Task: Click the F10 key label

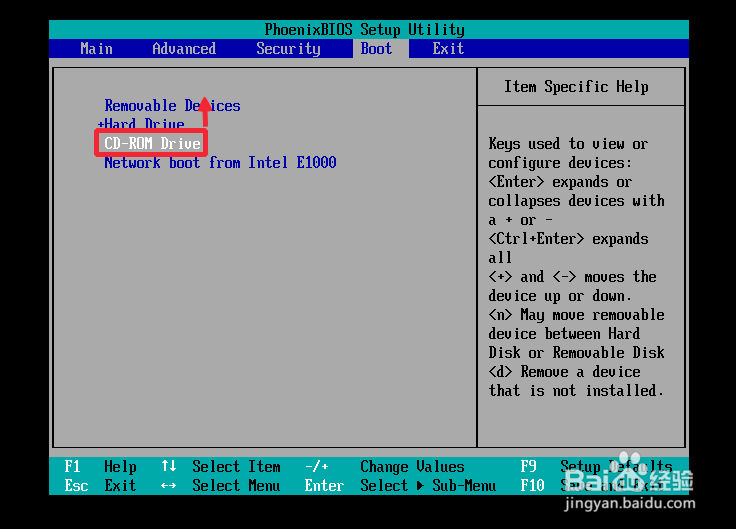Action: tap(532, 485)
